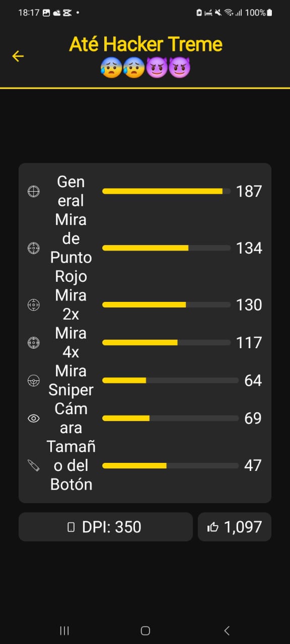The image size is (290, 644).
Task: Tap the phone icon beside DPI
Action: 71,527
